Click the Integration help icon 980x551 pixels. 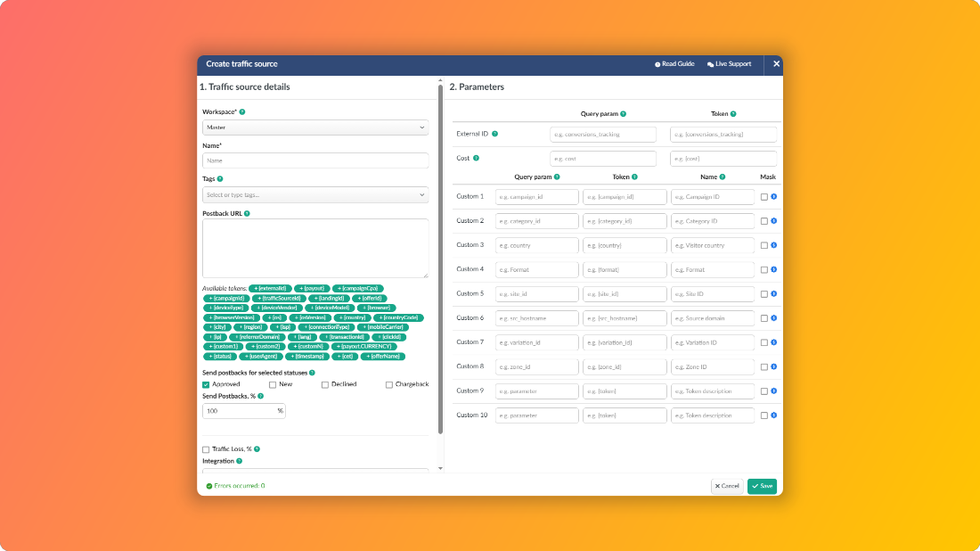tap(240, 461)
